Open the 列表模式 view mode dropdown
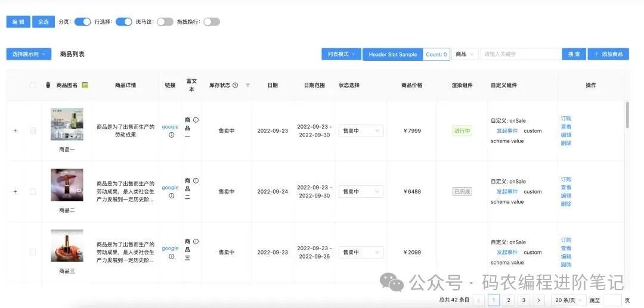Screen dimensions: 644x308 (341, 54)
